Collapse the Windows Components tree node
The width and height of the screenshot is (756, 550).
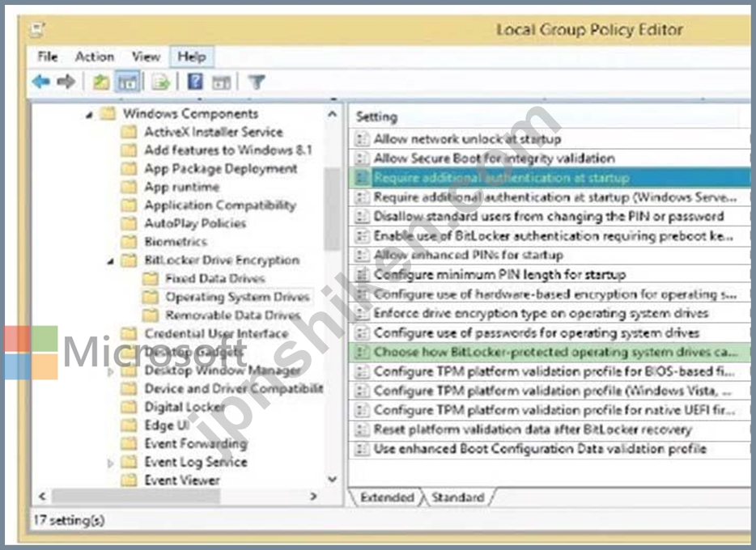[89, 115]
